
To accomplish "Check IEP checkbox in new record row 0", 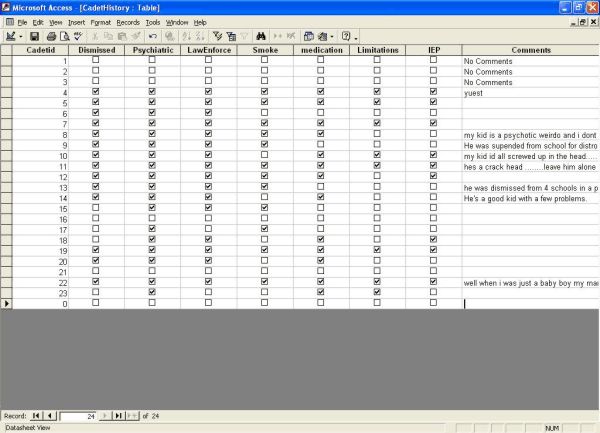I will tap(433, 303).
